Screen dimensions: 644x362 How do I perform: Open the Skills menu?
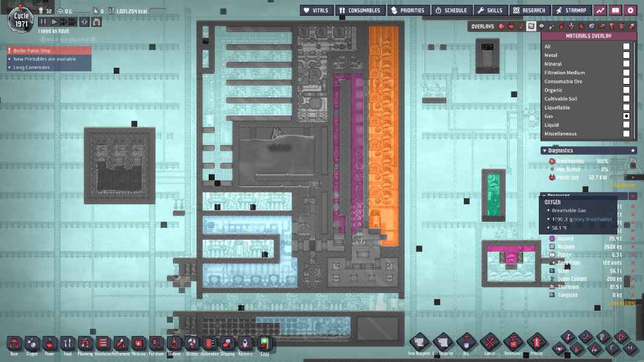(490, 10)
